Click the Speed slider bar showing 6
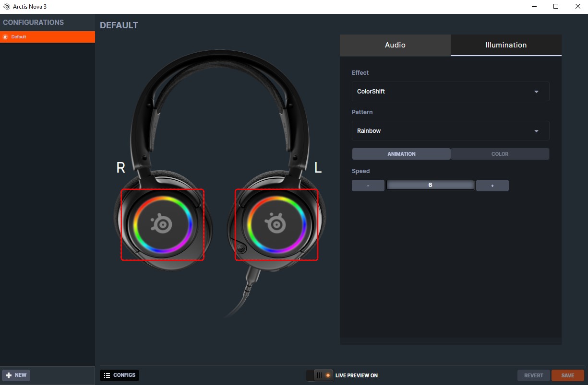The image size is (588, 385). pyautogui.click(x=431, y=185)
